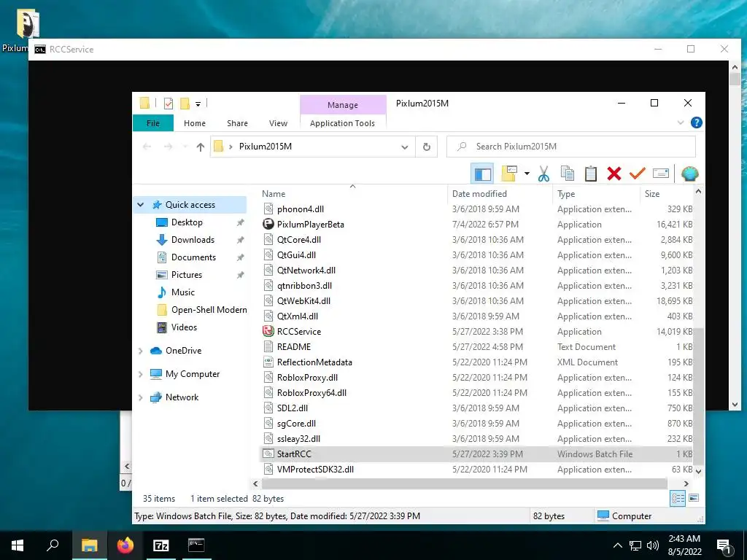747x560 pixels.
Task: Switch to Details view icon in status bar
Action: point(678,499)
